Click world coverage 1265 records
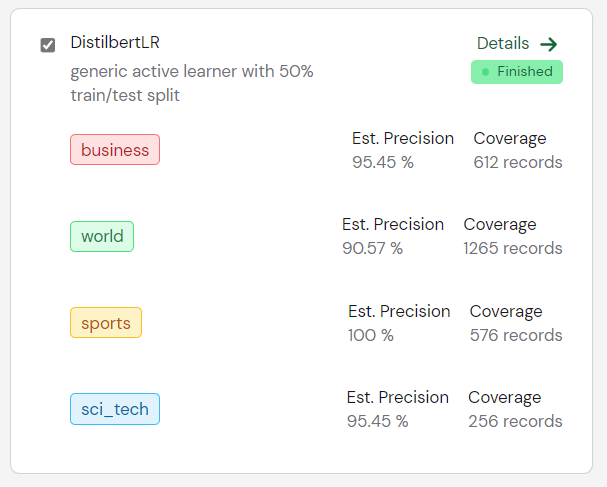The width and height of the screenshot is (607, 487). coord(513,248)
